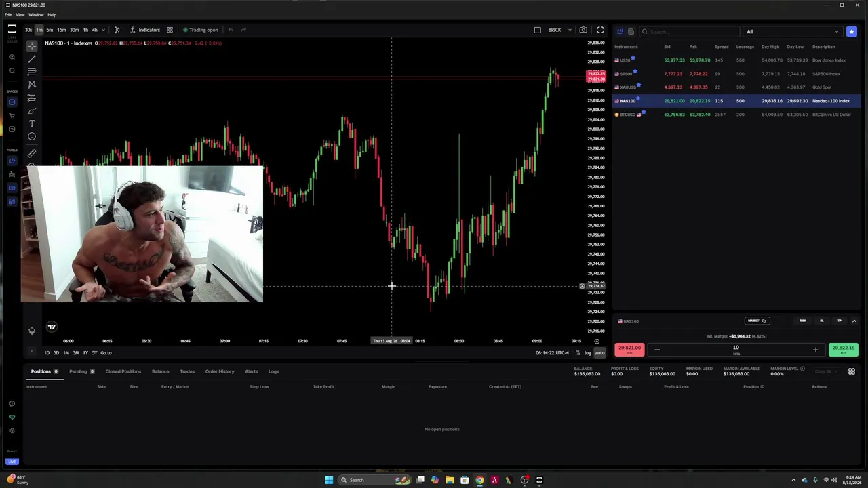Open the All instruments filter dropdown

(793, 31)
